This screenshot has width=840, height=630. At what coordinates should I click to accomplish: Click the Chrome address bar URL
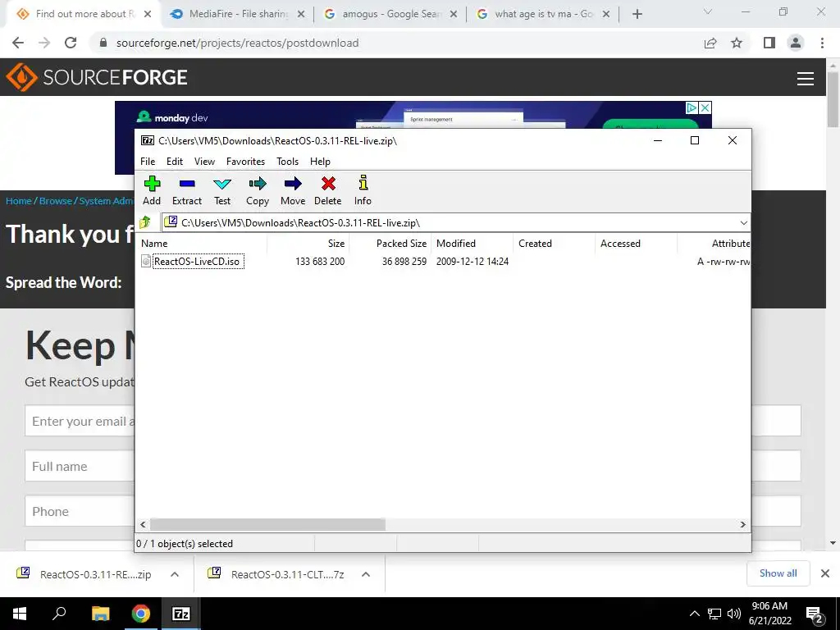(237, 43)
